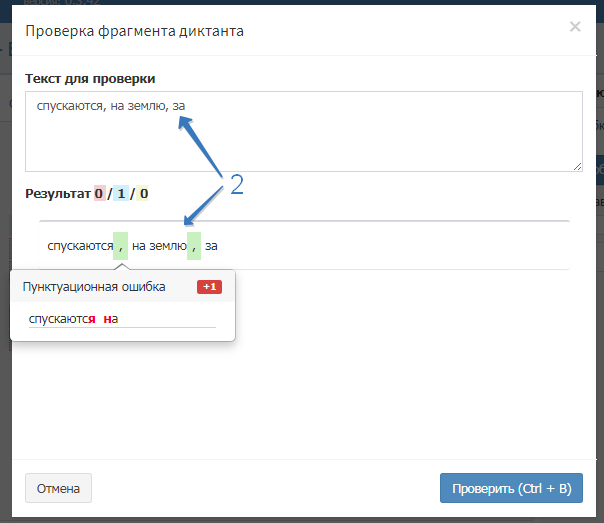Click the blue annotation number 2
604x523 pixels.
point(237,184)
